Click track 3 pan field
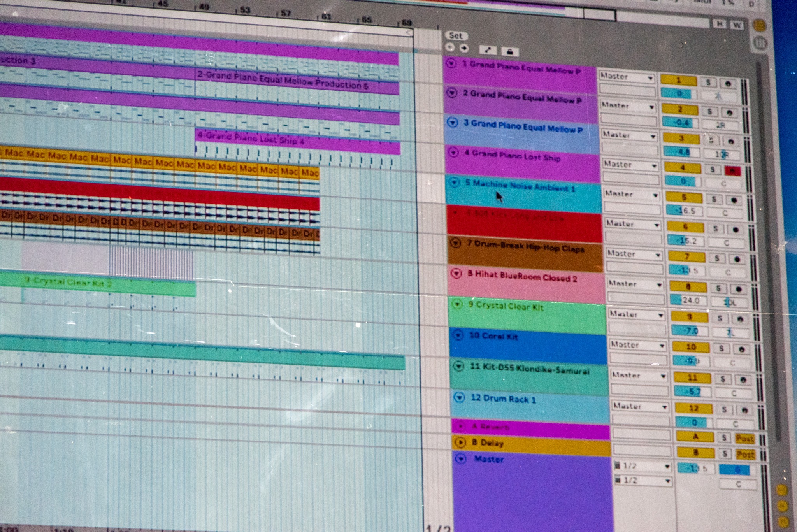 723,155
